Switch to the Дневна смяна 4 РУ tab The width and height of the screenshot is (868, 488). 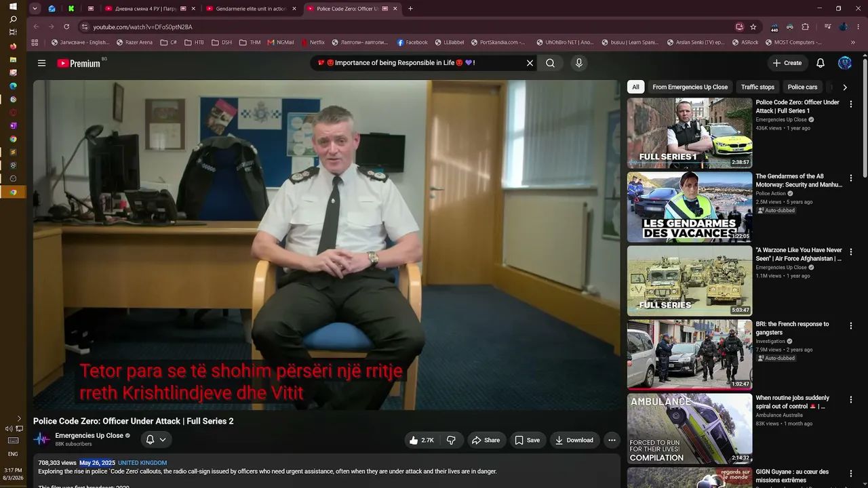pyautogui.click(x=150, y=9)
